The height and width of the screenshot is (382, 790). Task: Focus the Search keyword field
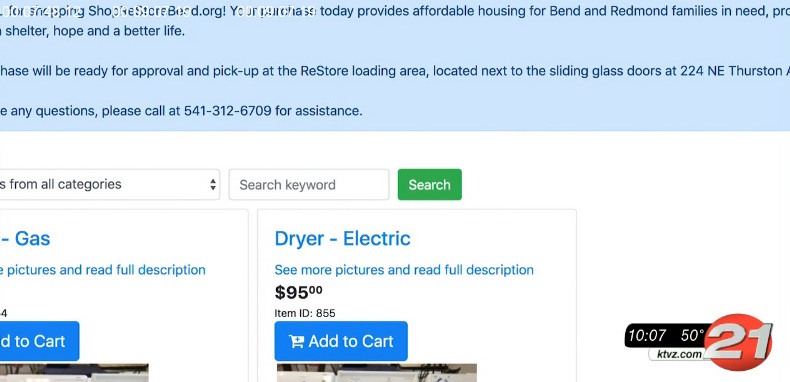tap(309, 184)
